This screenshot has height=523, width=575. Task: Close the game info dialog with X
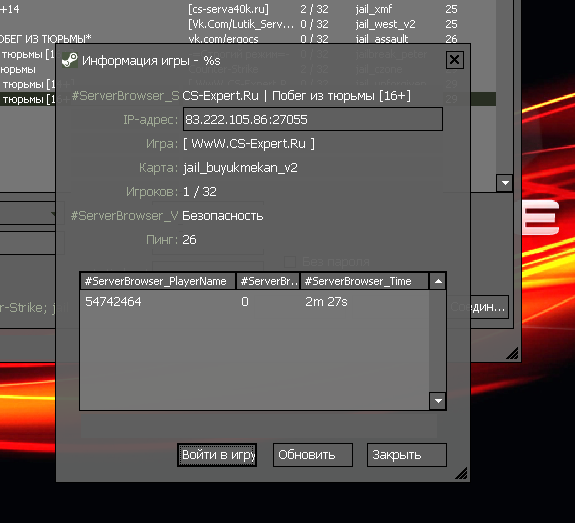coord(455,60)
